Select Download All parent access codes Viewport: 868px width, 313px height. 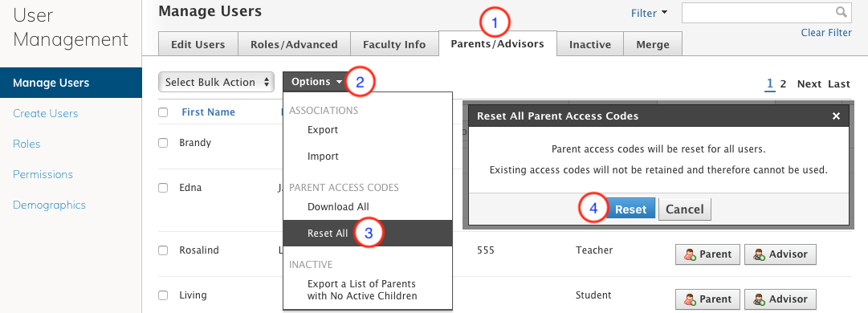pos(338,207)
